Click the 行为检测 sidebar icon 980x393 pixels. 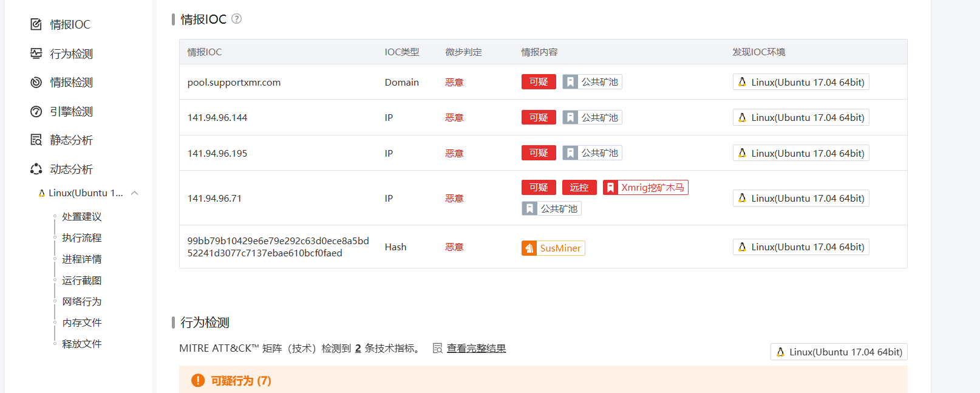(x=36, y=53)
